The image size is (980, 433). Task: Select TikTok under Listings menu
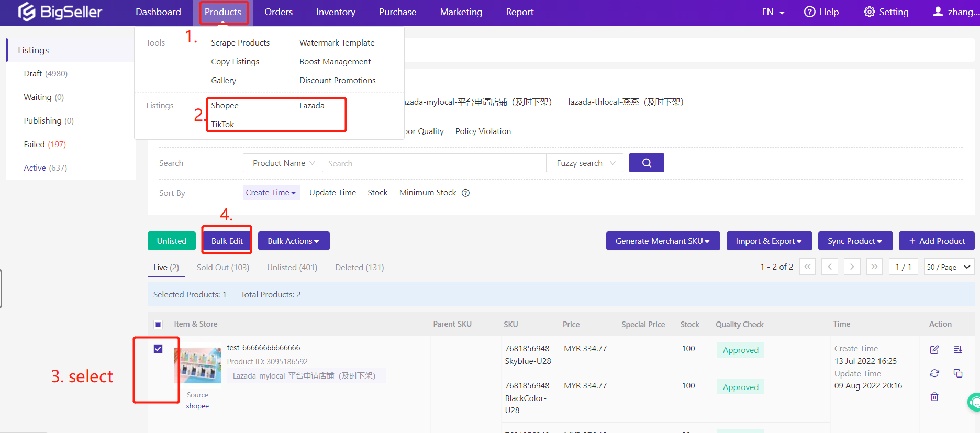click(x=222, y=125)
